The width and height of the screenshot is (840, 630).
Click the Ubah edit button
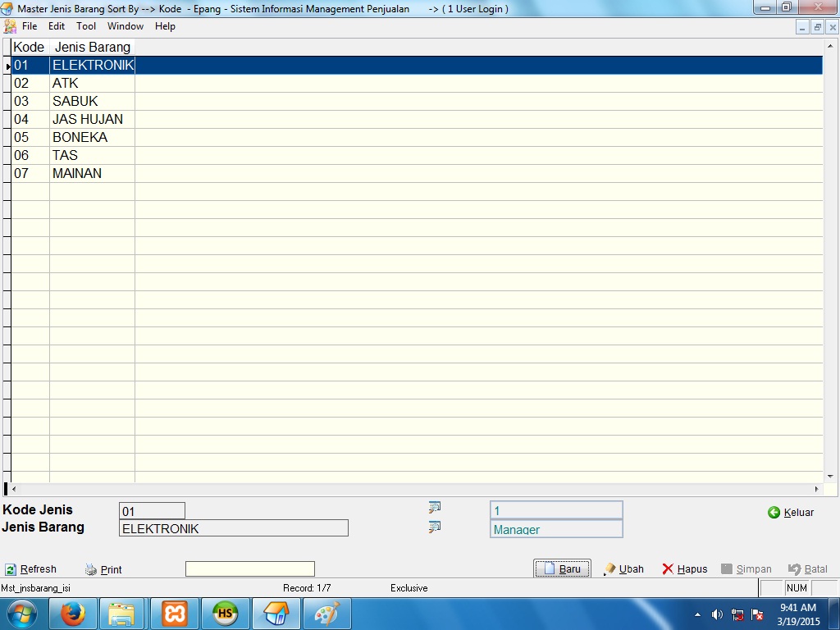pos(623,569)
